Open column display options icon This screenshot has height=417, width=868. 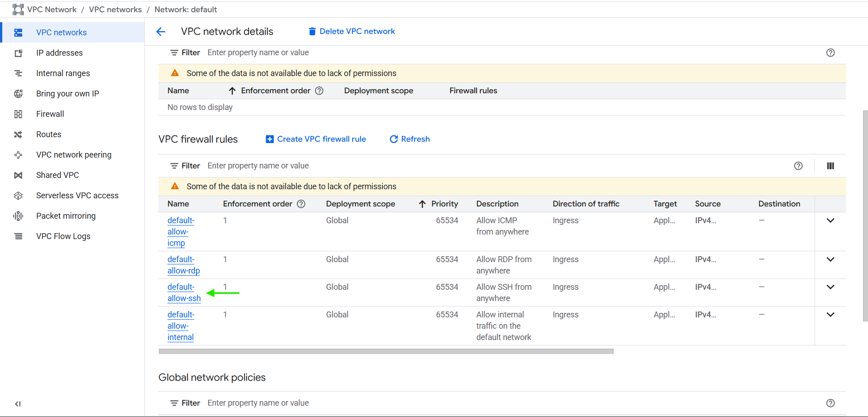[x=830, y=166]
